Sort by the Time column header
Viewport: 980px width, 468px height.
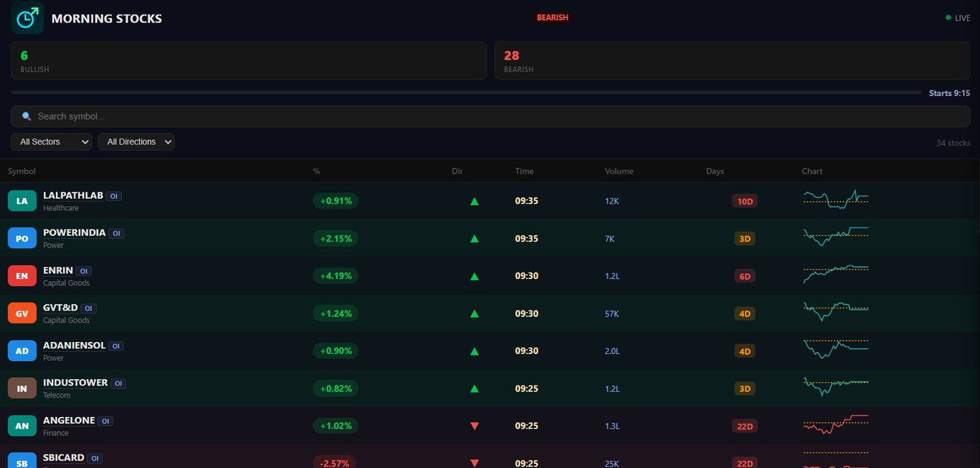pos(524,171)
